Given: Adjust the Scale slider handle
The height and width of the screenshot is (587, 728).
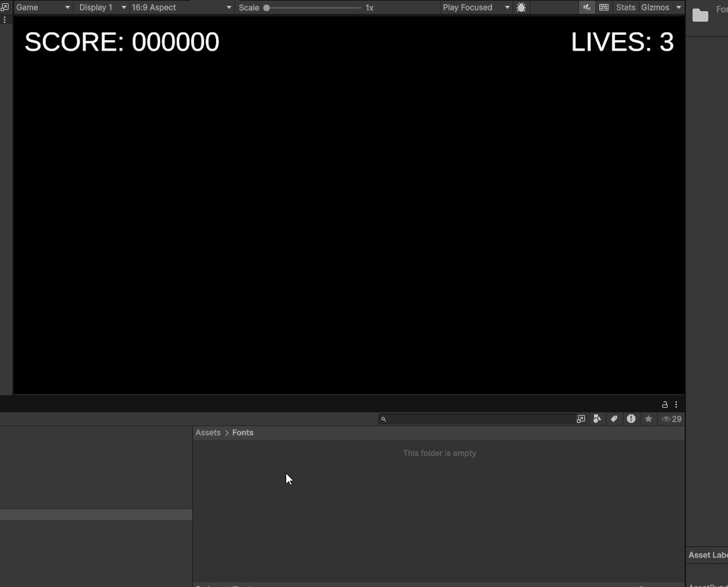Looking at the screenshot, I should [x=267, y=8].
